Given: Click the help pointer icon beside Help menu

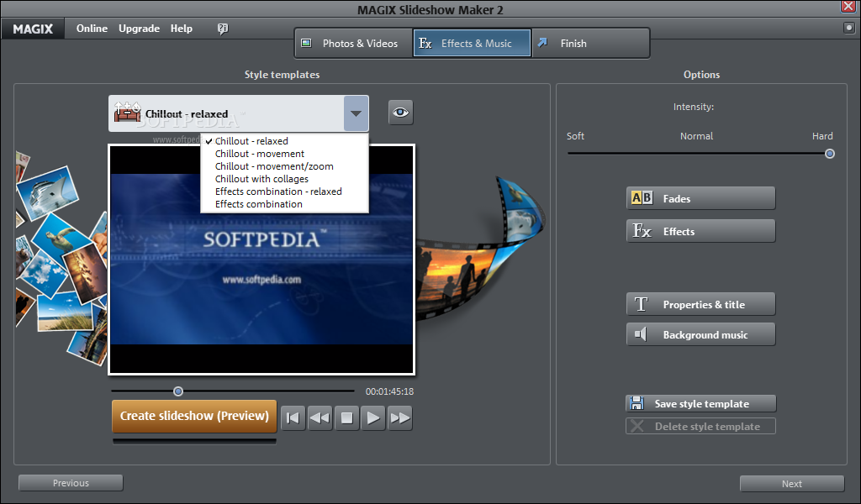Looking at the screenshot, I should (222, 29).
